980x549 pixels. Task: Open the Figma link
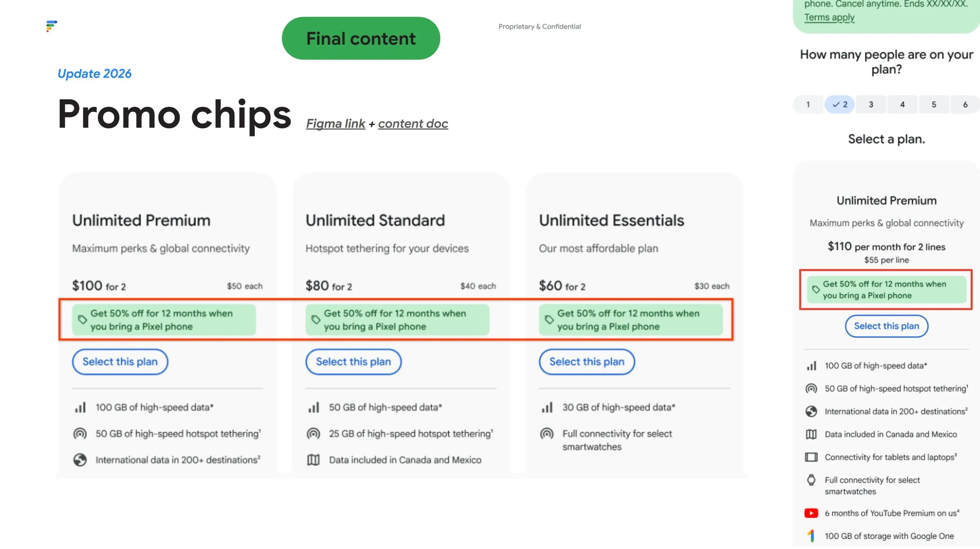(336, 123)
